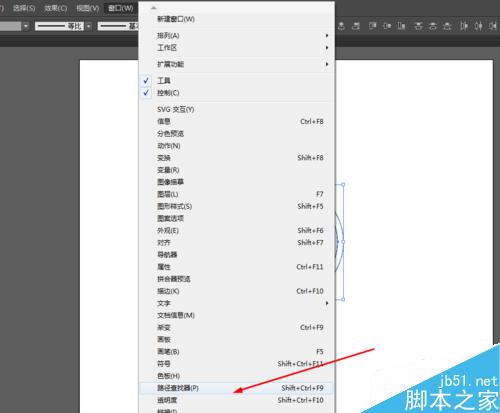Open the 信息 panel Ctrl+F8
Screen dimensions: 500x413
coord(236,121)
